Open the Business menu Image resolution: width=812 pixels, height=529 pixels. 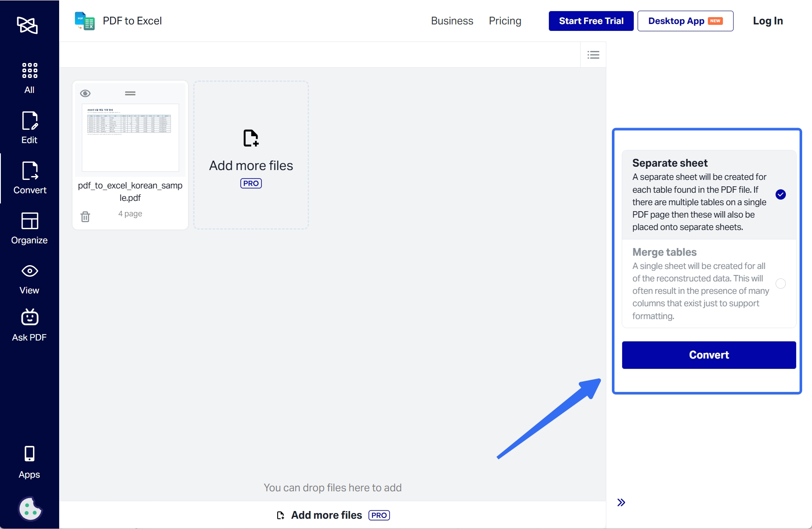(x=452, y=21)
